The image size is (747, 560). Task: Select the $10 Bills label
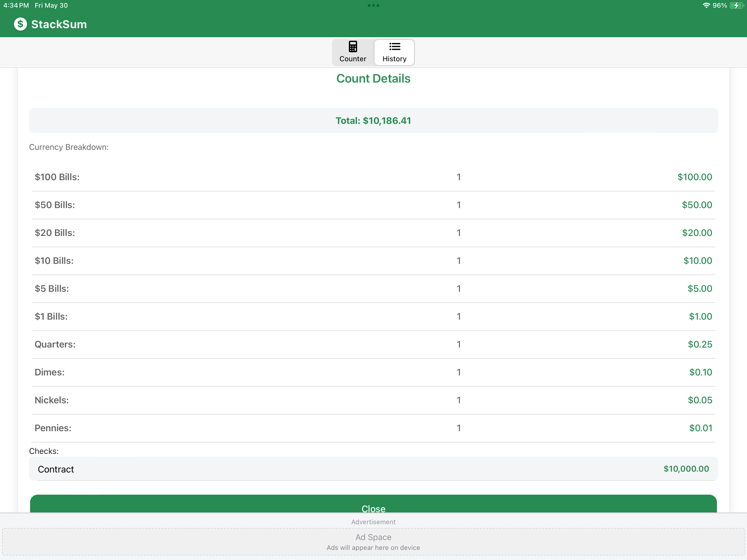point(54,261)
